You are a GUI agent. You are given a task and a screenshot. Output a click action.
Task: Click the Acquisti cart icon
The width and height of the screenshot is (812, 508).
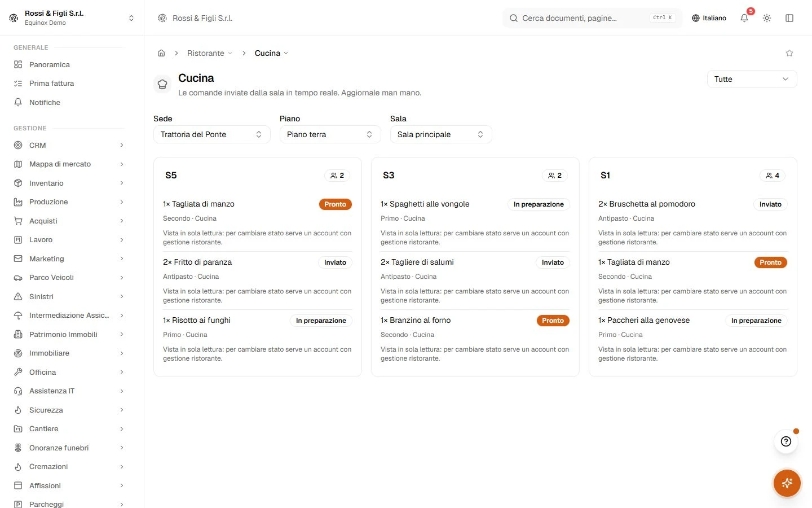pos(18,221)
